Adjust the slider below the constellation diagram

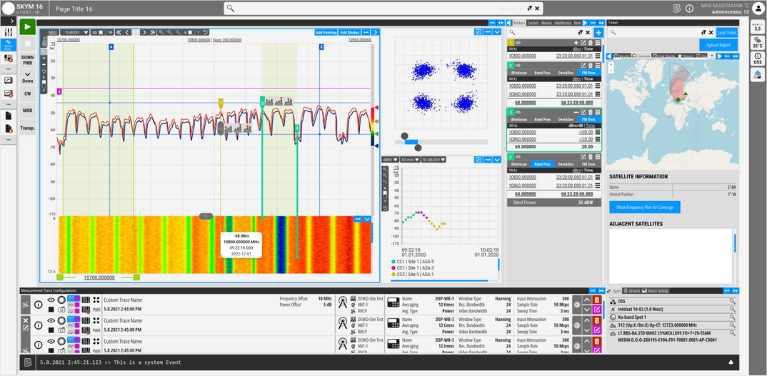point(411,142)
